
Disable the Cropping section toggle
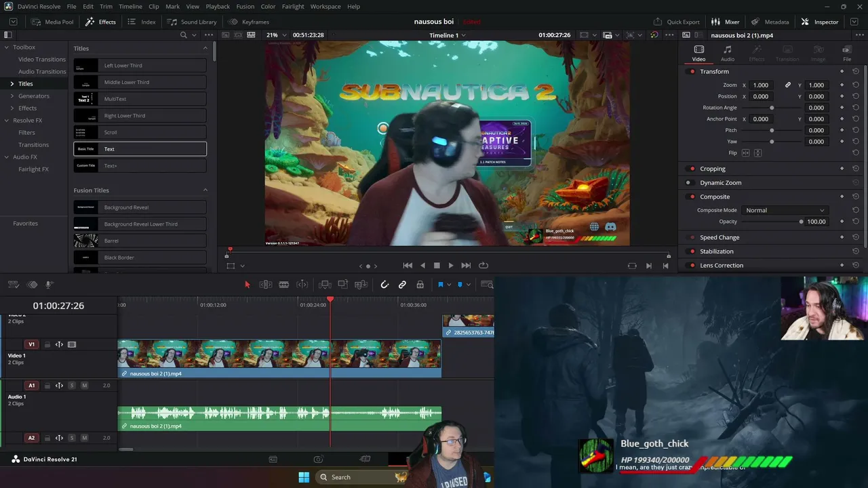692,169
